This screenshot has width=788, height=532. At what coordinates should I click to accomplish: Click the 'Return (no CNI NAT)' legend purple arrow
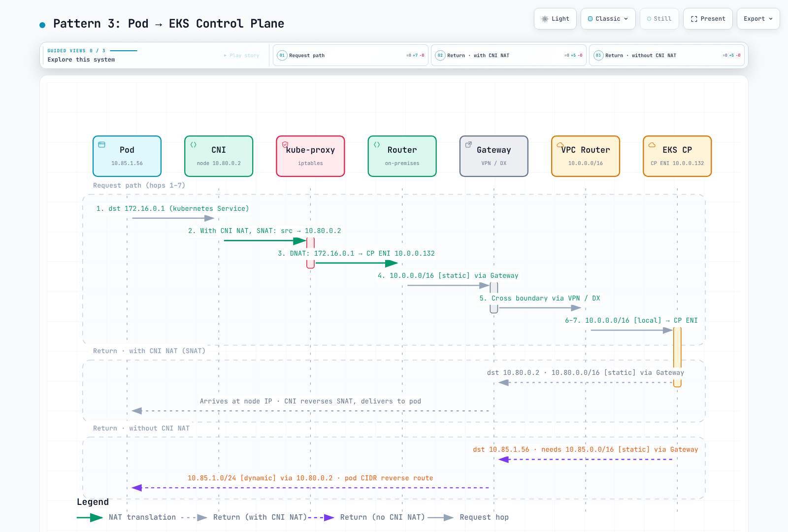point(322,518)
